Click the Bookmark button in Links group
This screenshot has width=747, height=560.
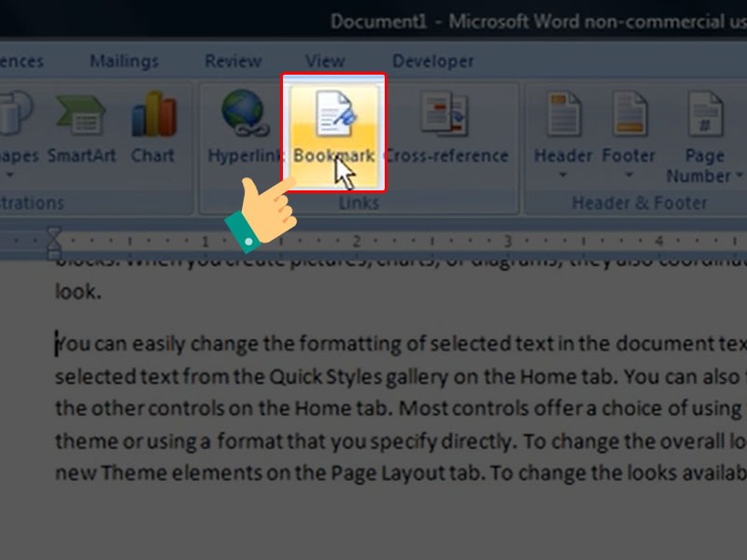[x=333, y=133]
